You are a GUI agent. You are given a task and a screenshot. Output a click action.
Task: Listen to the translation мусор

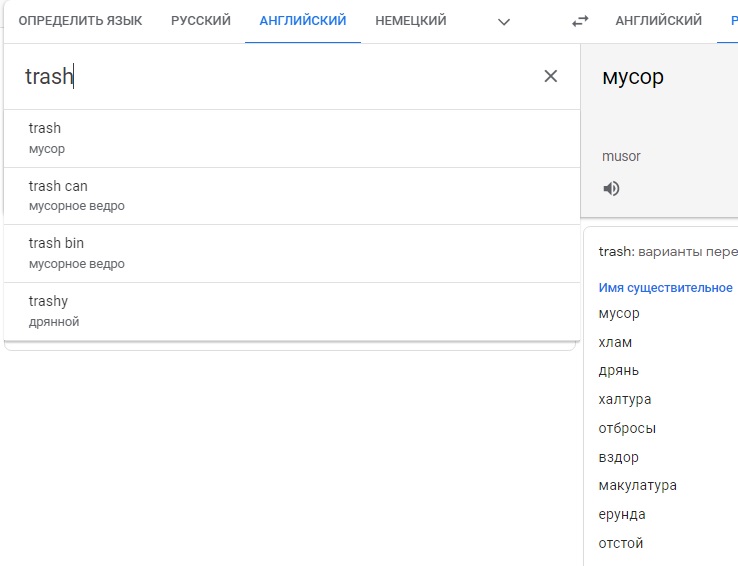[x=611, y=189]
